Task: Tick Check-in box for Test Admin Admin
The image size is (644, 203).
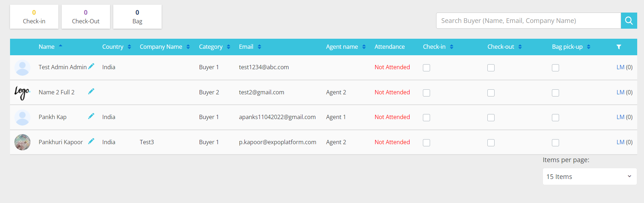Action: pyautogui.click(x=426, y=68)
